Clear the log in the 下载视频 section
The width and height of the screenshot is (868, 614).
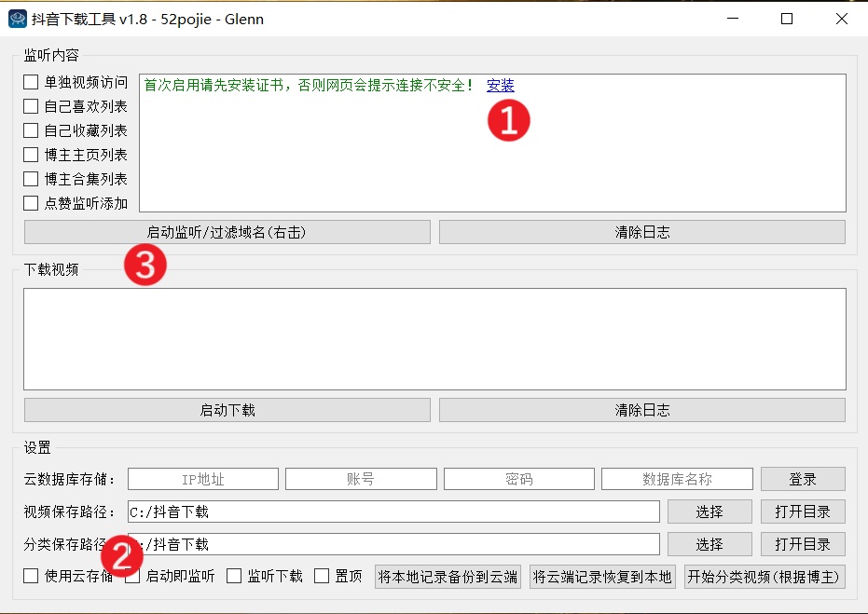pyautogui.click(x=642, y=411)
